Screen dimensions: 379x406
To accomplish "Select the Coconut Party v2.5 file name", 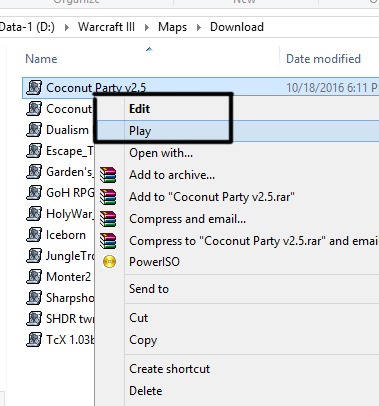I will pyautogui.click(x=96, y=88).
